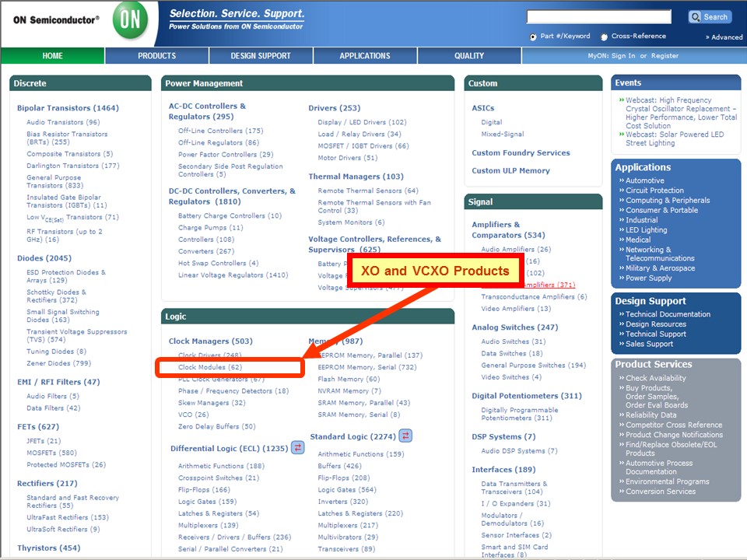Open the Advanced search link
The height and width of the screenshot is (560, 747).
[724, 37]
